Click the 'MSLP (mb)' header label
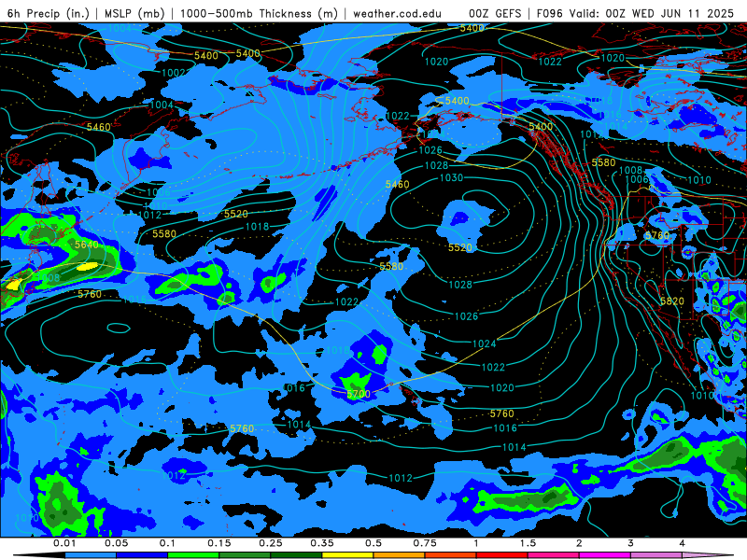 click(134, 13)
